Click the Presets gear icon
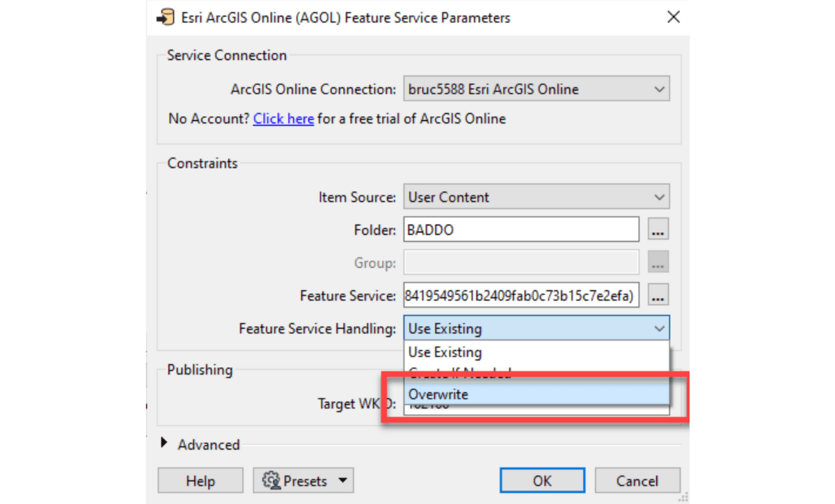This screenshot has width=835, height=504. coord(271,481)
